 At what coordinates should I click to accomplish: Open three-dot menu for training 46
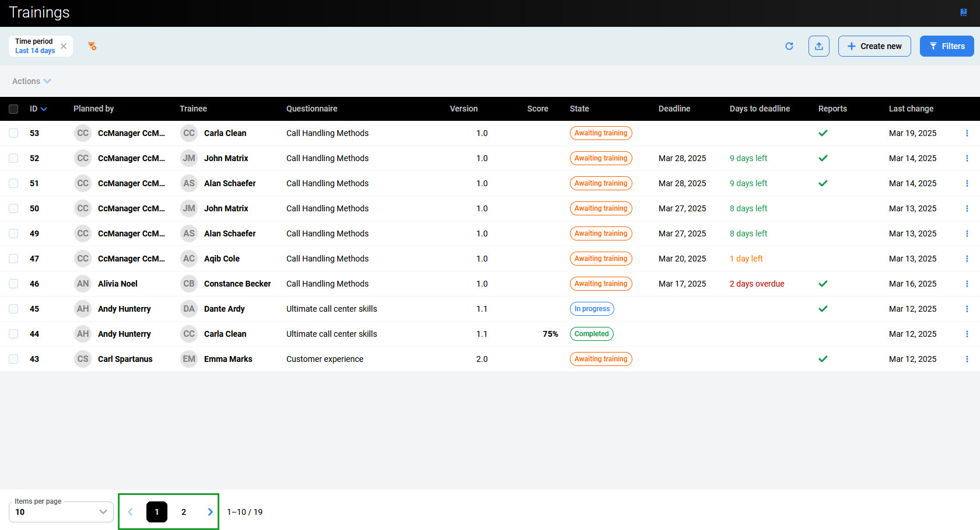967,284
